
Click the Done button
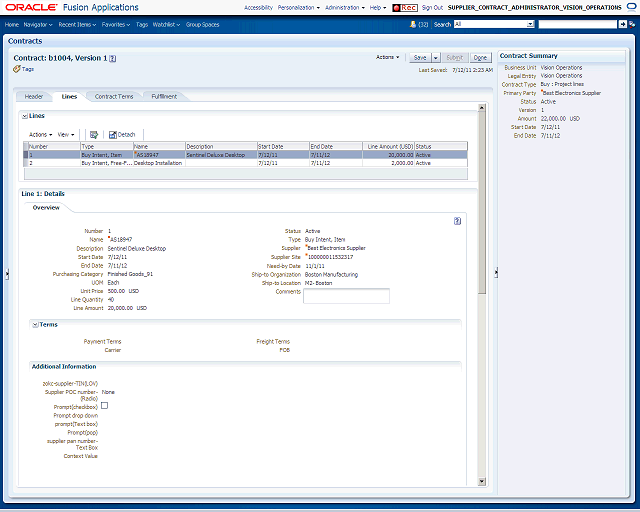480,58
